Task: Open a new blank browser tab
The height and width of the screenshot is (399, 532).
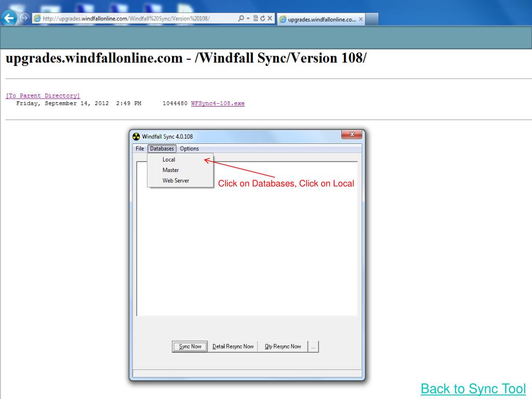Action: pyautogui.click(x=372, y=19)
